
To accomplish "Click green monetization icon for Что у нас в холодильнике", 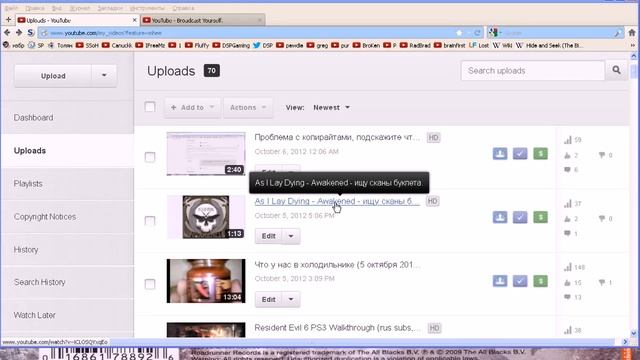I will pos(540,281).
